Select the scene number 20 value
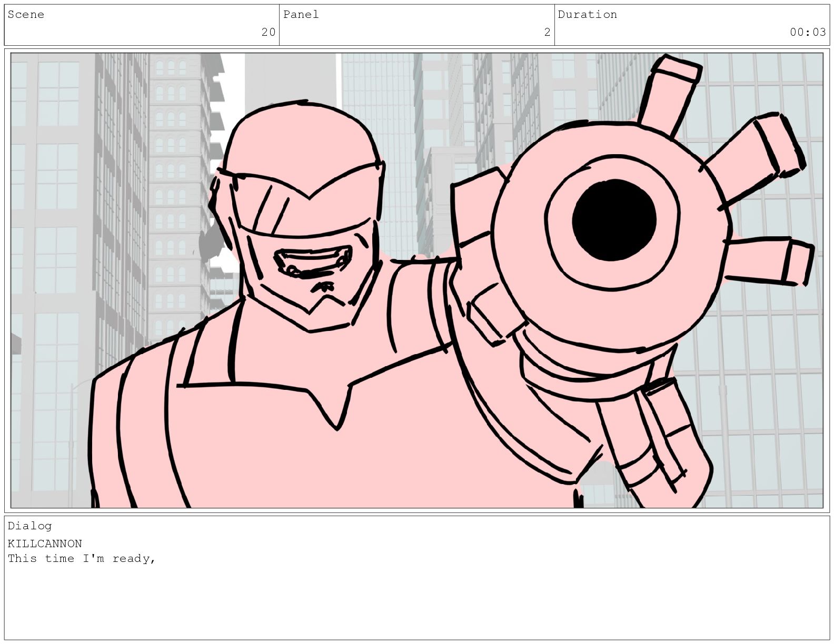 pos(268,32)
